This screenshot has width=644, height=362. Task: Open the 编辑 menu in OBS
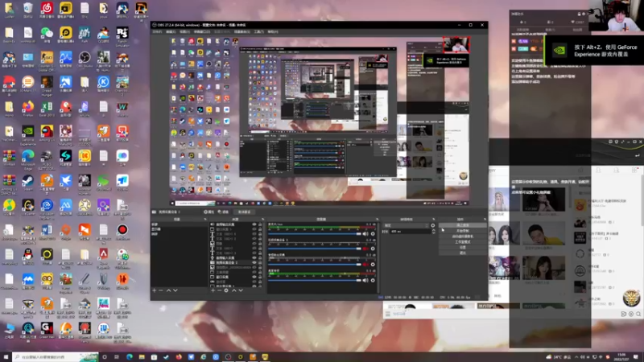(x=171, y=31)
